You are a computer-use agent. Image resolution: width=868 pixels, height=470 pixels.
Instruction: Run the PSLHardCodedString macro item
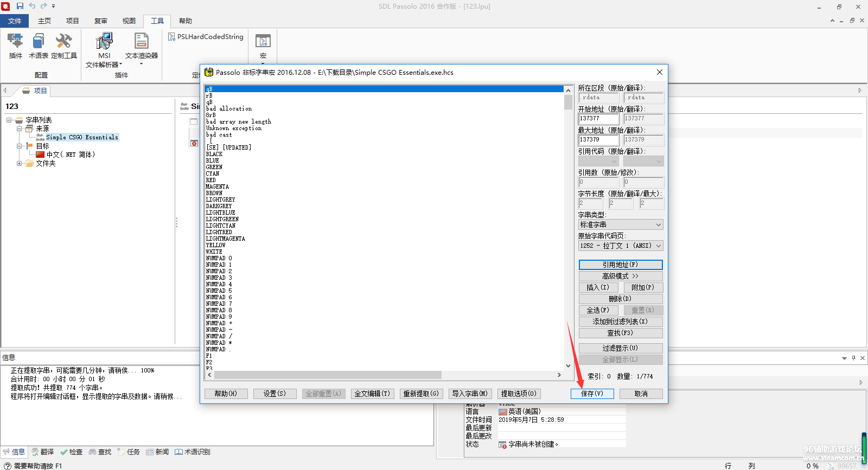pos(206,37)
